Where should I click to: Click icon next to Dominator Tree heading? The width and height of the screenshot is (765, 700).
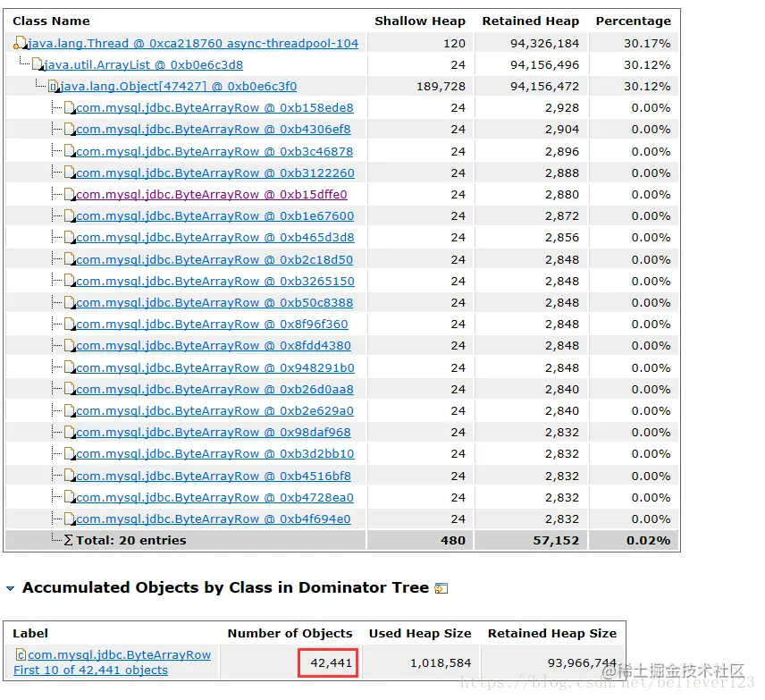(441, 588)
